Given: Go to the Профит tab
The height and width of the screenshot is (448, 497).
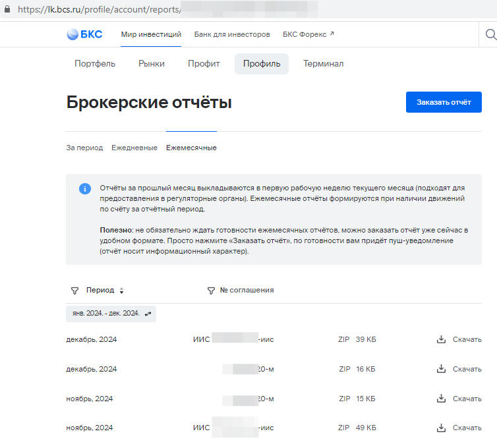Looking at the screenshot, I should (x=204, y=64).
